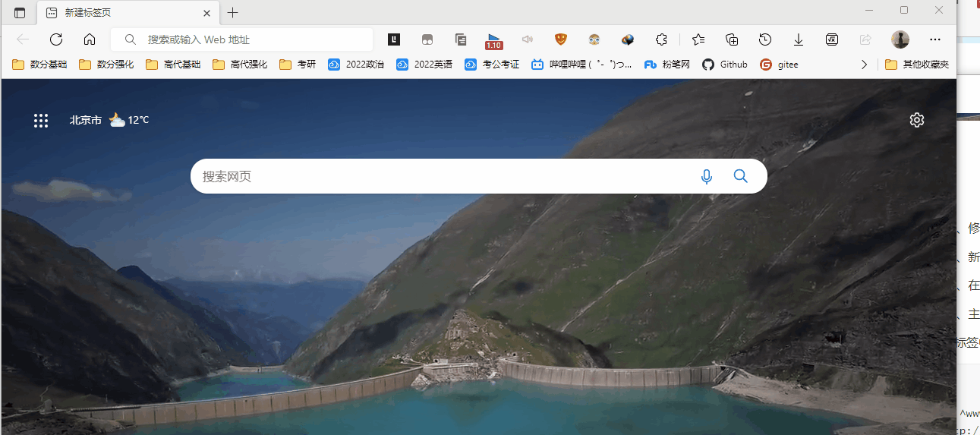Open the Favorites star icon
Viewport: 980px width, 435px height.
698,39
